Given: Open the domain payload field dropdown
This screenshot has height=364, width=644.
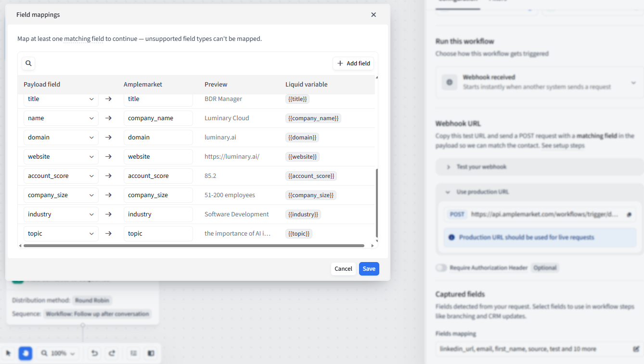Looking at the screenshot, I should (61, 138).
